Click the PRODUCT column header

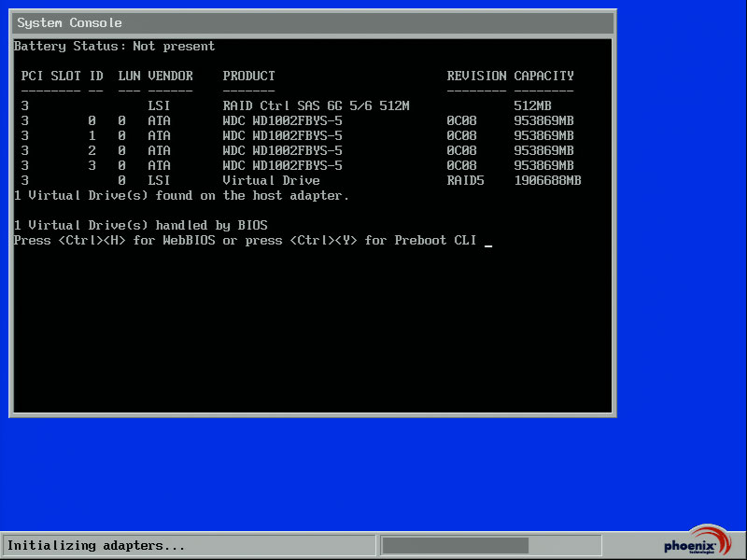pos(248,76)
